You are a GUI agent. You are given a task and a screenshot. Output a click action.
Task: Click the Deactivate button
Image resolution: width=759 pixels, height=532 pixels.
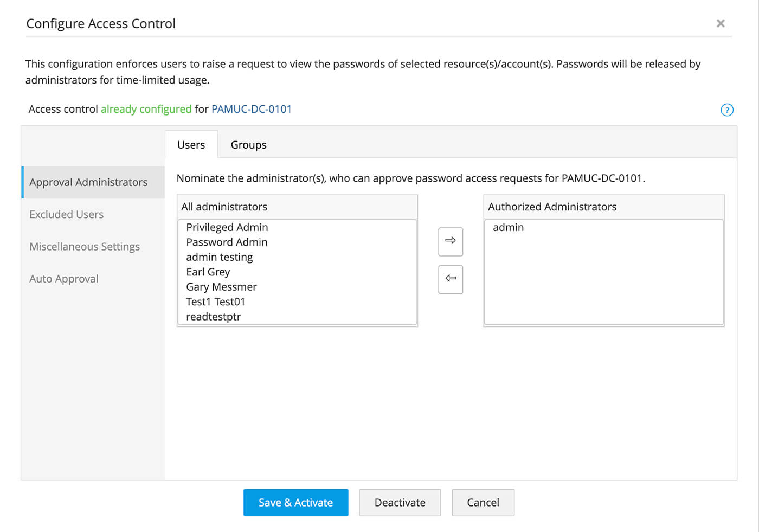(x=400, y=503)
